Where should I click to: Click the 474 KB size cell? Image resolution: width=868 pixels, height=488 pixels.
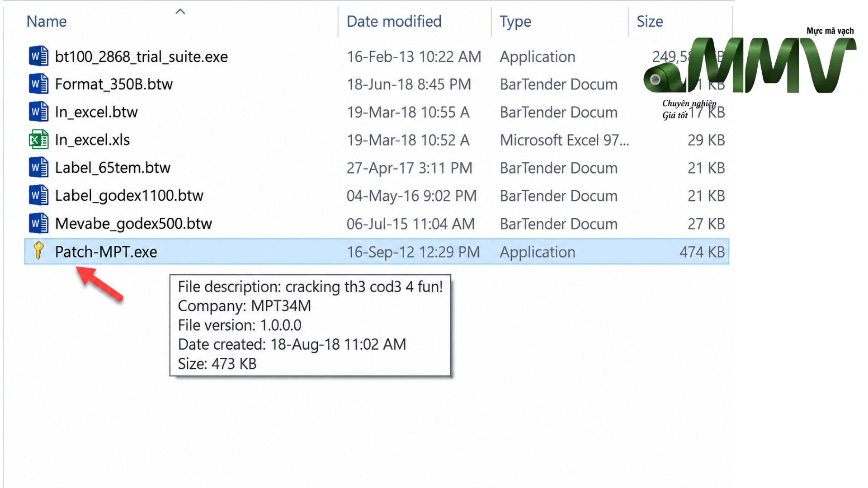(x=702, y=252)
